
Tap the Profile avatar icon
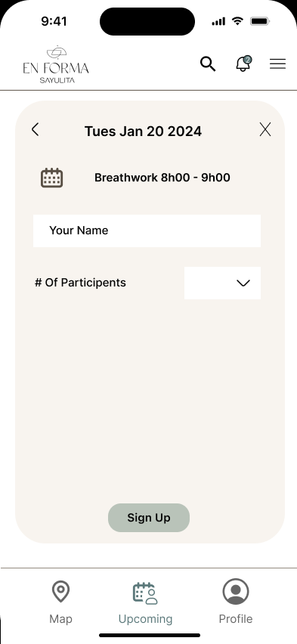pos(236,591)
